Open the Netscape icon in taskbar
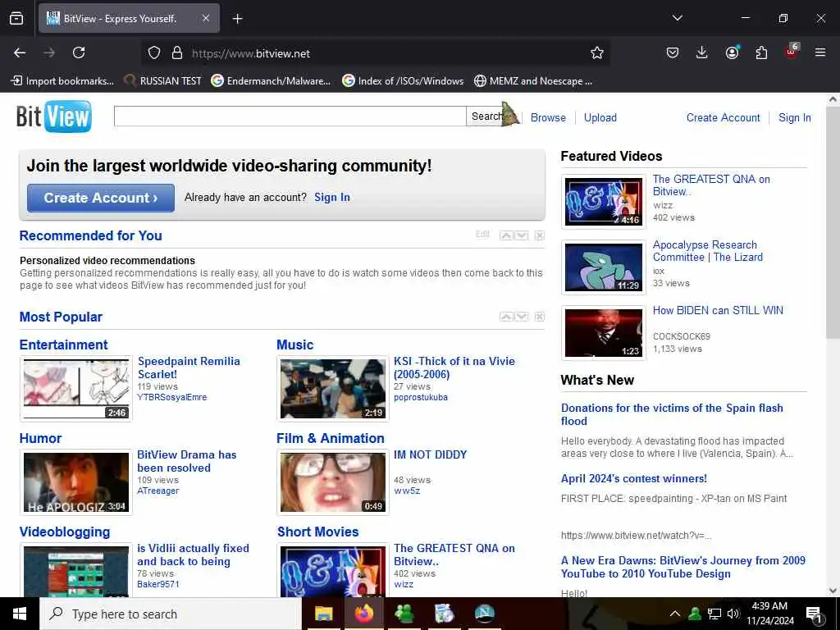The width and height of the screenshot is (840, 630). click(484, 614)
